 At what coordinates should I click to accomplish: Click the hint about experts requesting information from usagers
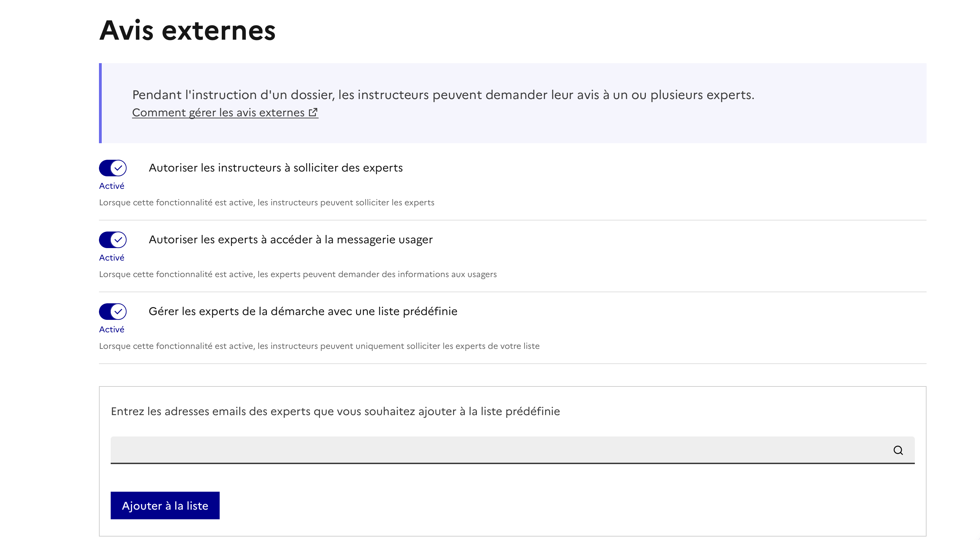pos(298,274)
